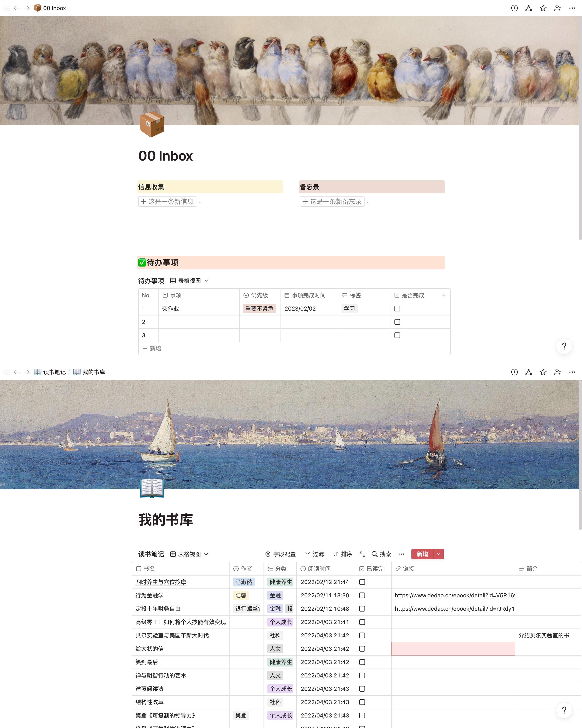Open 搜索 in 读书笔记 table
582x728 pixels.
(x=381, y=554)
